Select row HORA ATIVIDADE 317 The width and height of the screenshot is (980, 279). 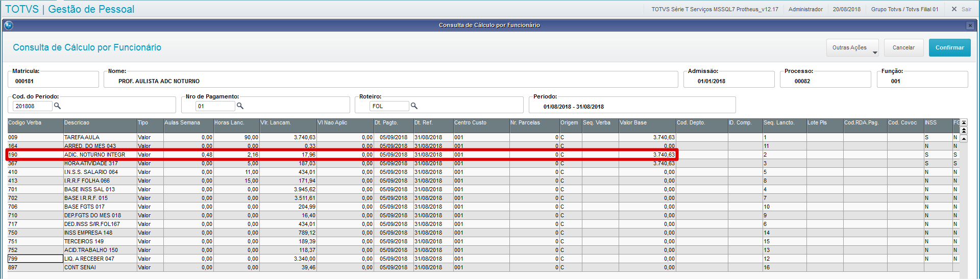pos(483,163)
